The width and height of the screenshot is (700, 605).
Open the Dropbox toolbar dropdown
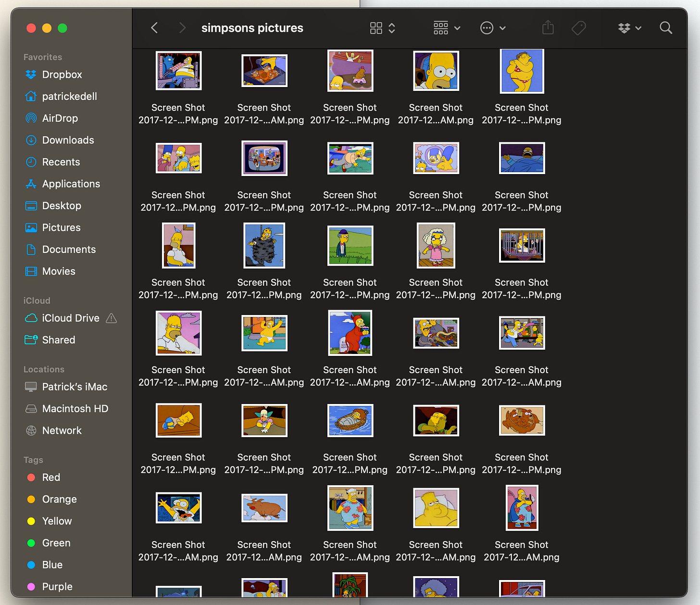pos(629,28)
